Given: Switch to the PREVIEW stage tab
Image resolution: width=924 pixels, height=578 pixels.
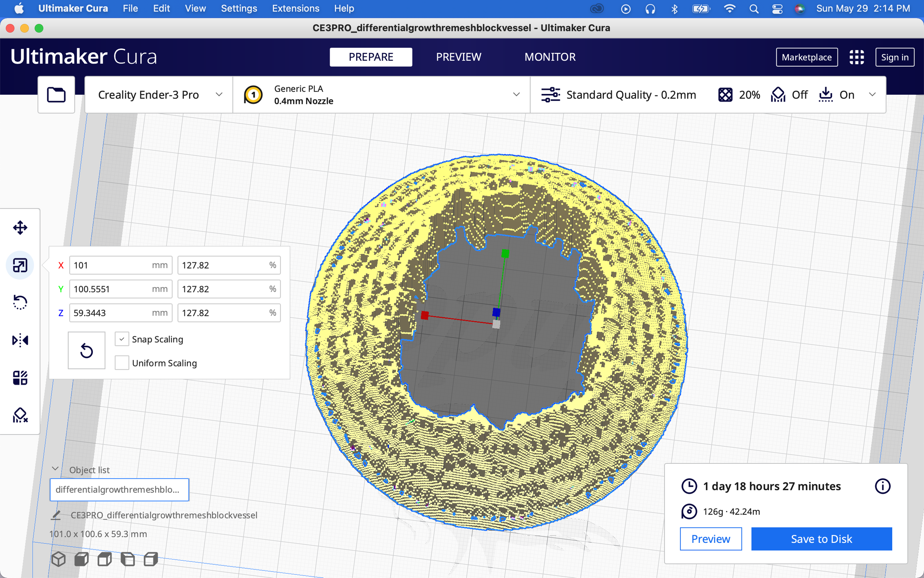Looking at the screenshot, I should click(x=458, y=57).
